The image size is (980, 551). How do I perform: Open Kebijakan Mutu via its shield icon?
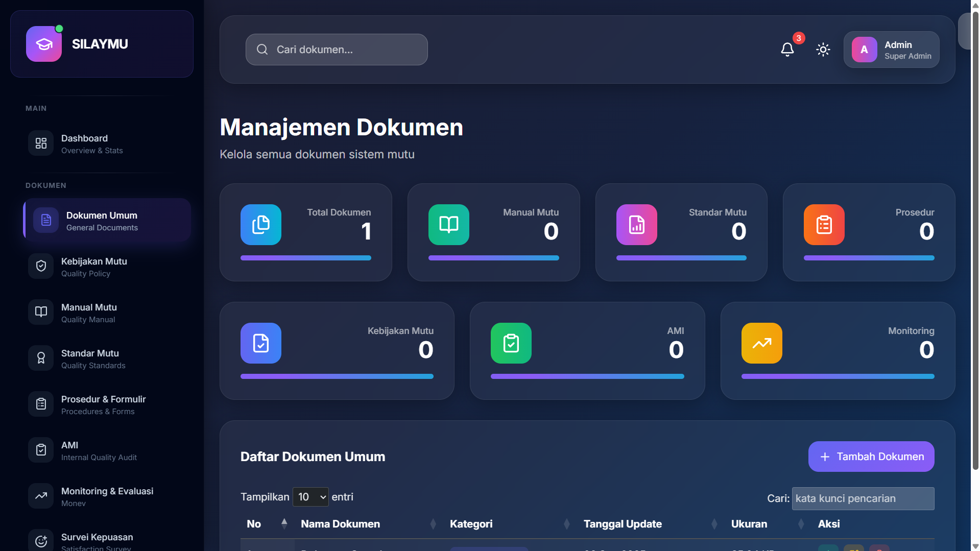click(41, 266)
